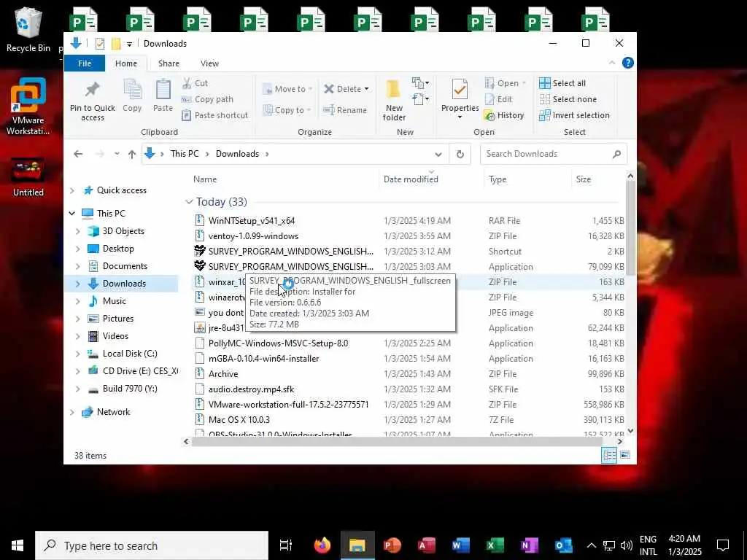
Task: Click the horizontal scrollbar right arrow
Action: (x=620, y=441)
